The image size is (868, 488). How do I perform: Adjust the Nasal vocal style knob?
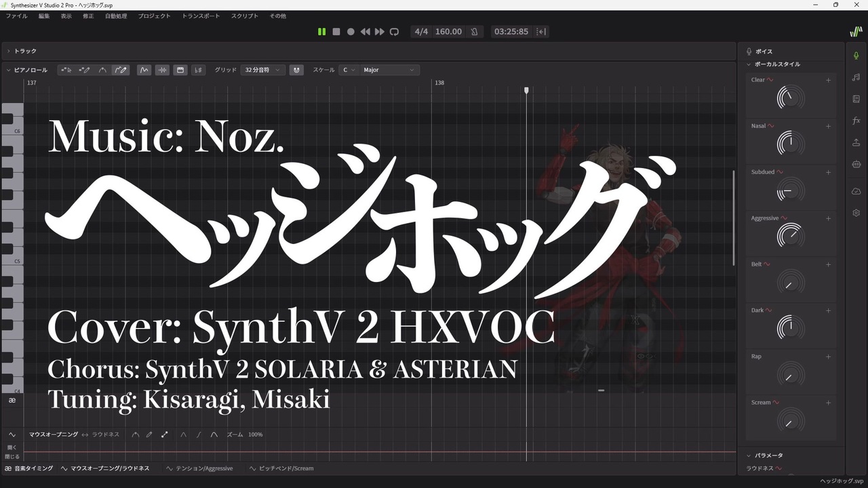pyautogui.click(x=791, y=144)
